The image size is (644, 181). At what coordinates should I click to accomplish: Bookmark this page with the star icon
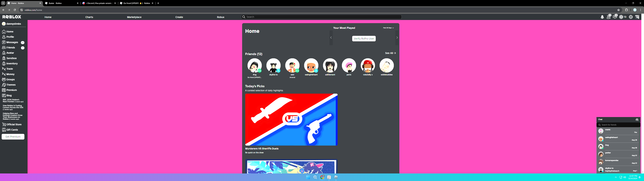(618, 10)
